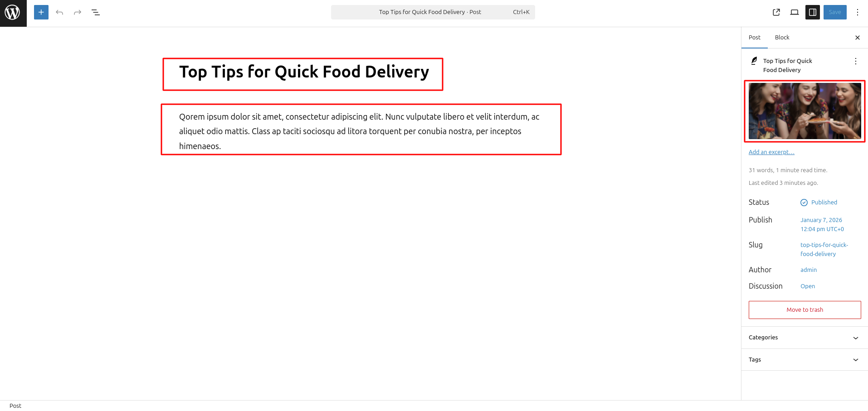Viewport: 868px width, 411px height.
Task: Expand the Tags panel
Action: pos(805,360)
